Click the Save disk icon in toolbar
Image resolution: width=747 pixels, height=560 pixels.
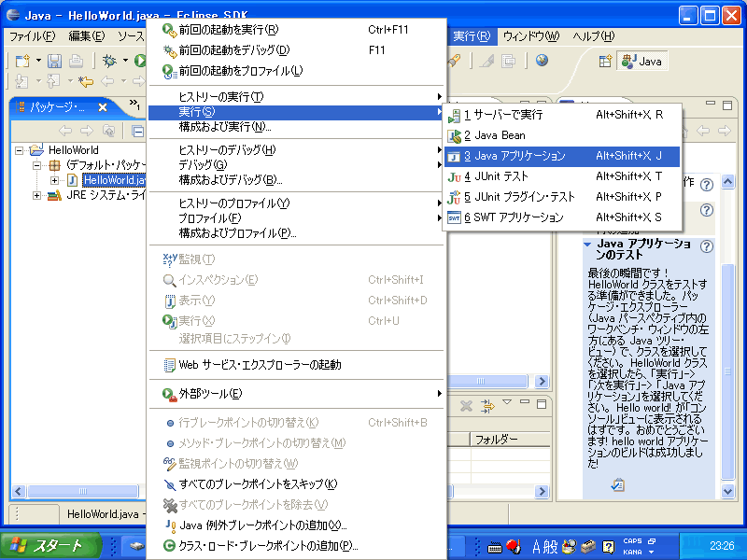(x=55, y=61)
